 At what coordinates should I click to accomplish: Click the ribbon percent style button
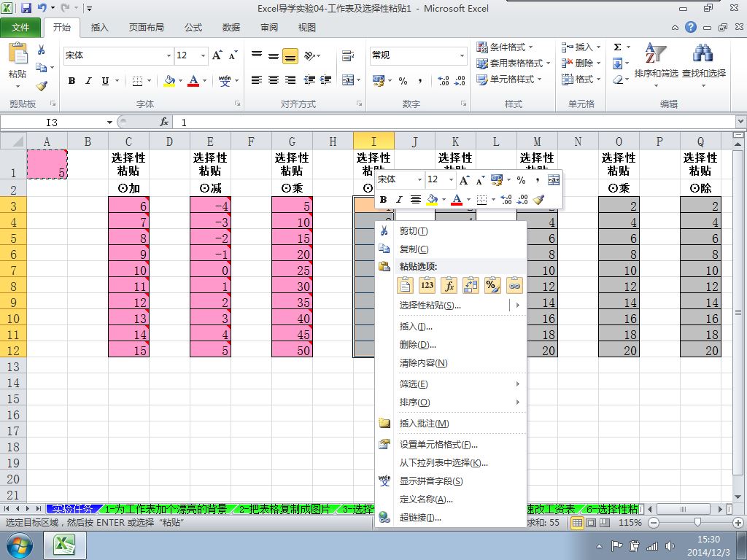click(x=403, y=81)
